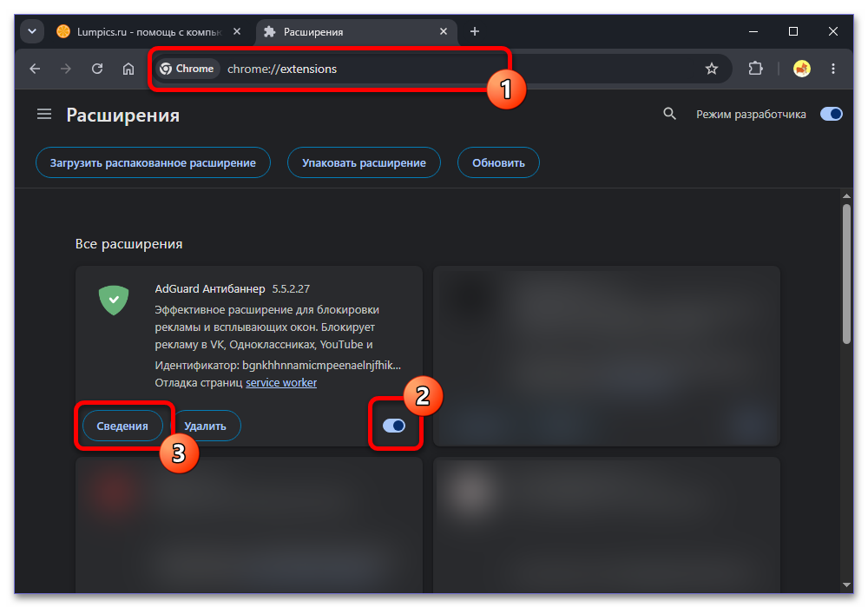Screen dimensions: 868x608
Task: Open the profile avatar menu
Action: 801,69
